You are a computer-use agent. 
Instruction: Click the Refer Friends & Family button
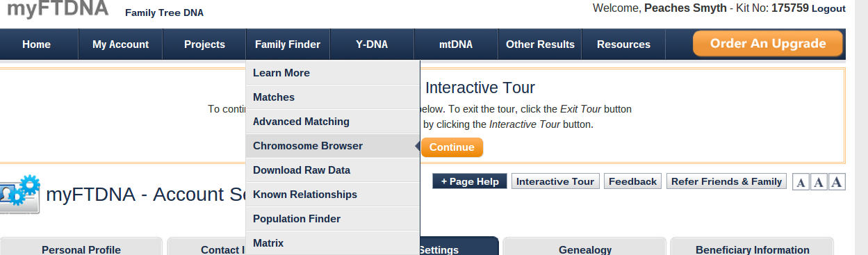coord(726,181)
